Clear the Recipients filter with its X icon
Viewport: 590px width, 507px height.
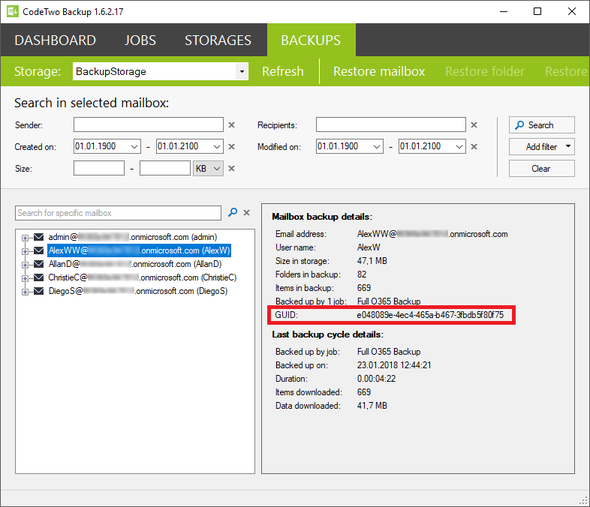pos(474,125)
